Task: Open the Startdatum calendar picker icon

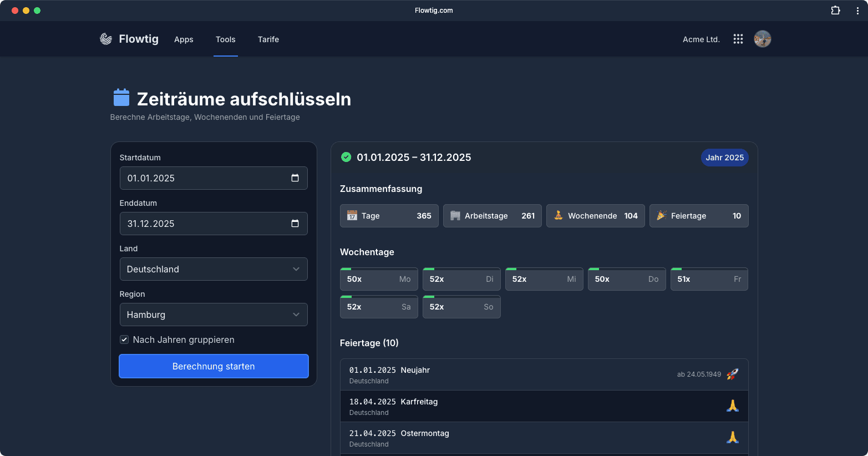Action: tap(295, 178)
